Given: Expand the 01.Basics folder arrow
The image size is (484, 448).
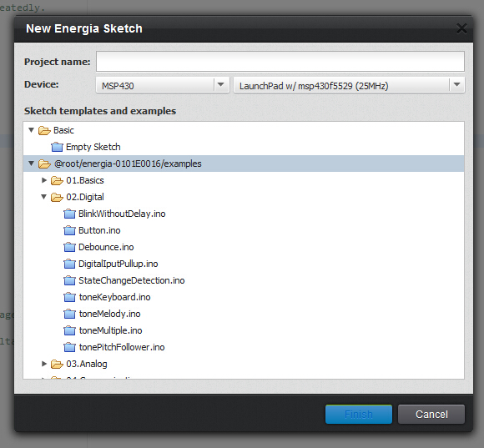Looking at the screenshot, I should point(44,180).
